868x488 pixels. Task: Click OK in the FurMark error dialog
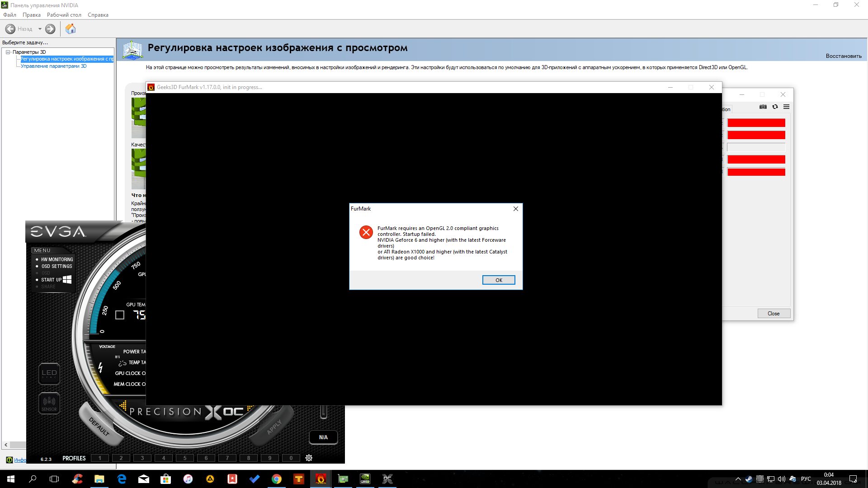499,280
